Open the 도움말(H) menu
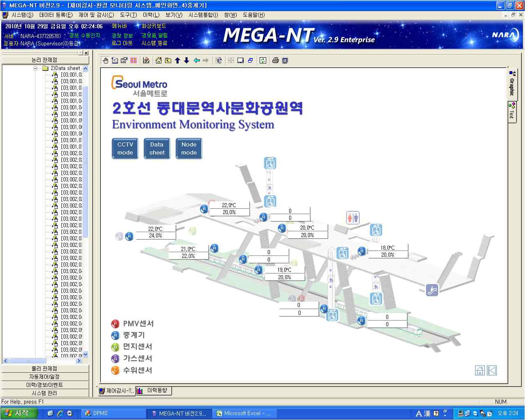The width and height of the screenshot is (525, 420). click(254, 15)
